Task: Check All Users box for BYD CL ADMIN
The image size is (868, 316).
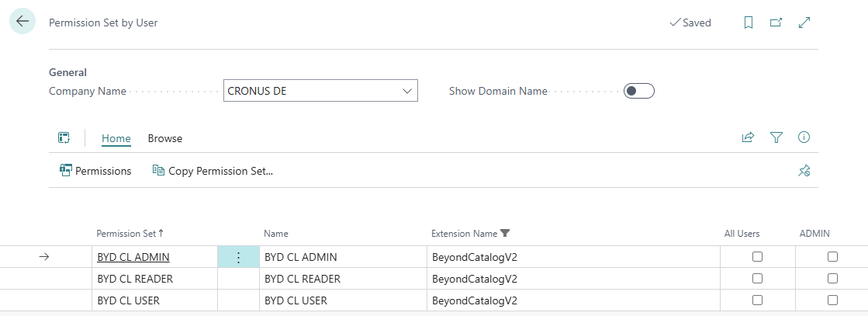Action: pyautogui.click(x=757, y=257)
